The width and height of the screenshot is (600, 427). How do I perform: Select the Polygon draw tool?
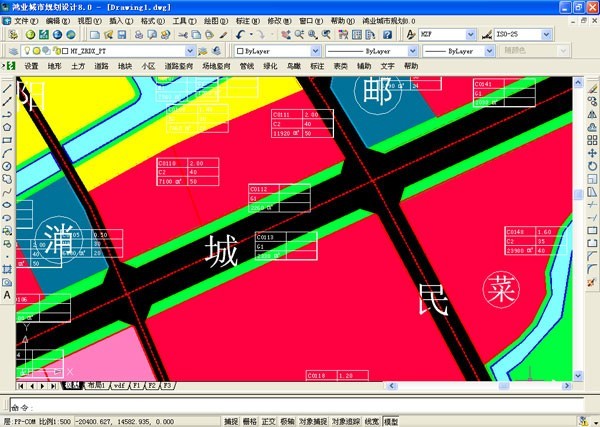(x=7, y=127)
